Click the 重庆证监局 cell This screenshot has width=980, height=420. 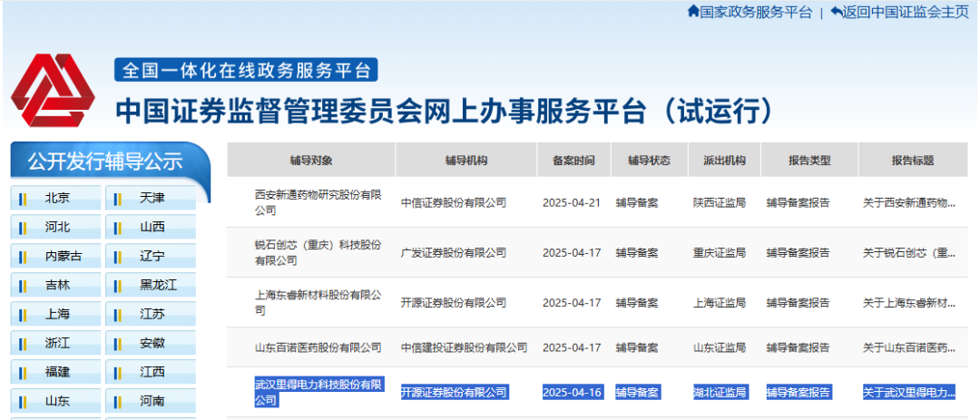pyautogui.click(x=720, y=252)
